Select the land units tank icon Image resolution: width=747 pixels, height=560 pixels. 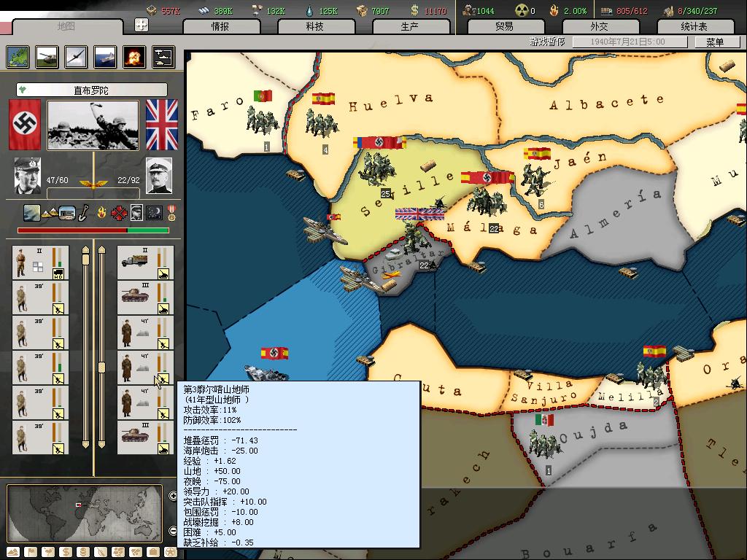[x=47, y=57]
